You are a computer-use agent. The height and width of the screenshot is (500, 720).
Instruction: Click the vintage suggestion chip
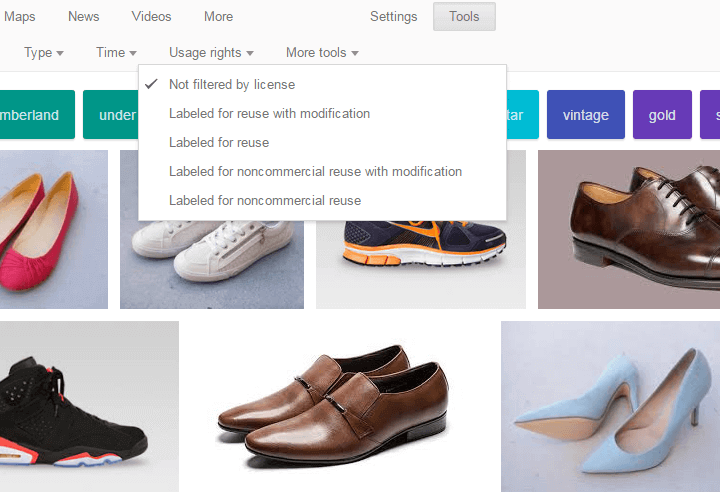[x=586, y=115]
